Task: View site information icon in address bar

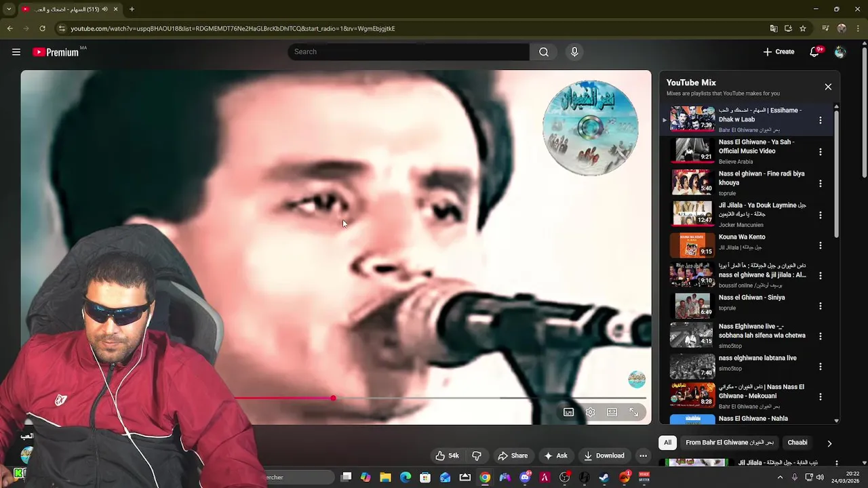Action: coord(62,28)
